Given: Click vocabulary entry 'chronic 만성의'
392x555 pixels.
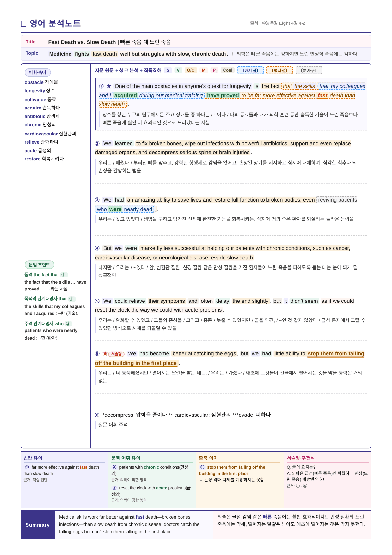Looking at the screenshot, I should pyautogui.click(x=40, y=125).
